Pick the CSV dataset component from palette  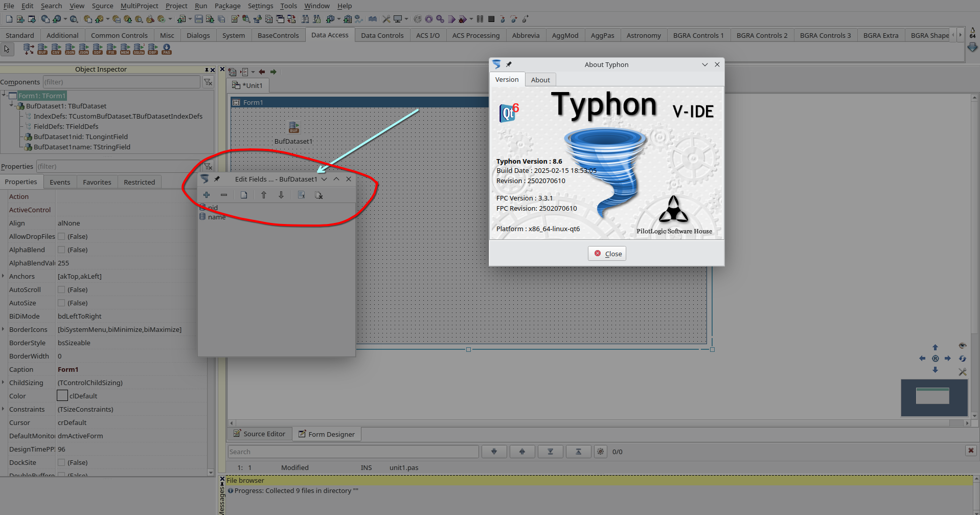tap(56, 49)
